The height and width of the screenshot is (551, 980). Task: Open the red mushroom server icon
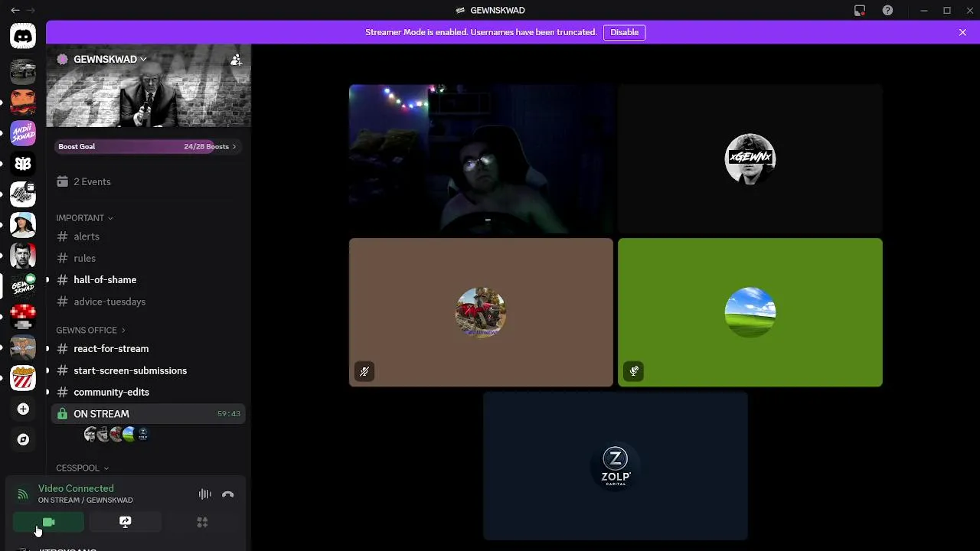pos(23,316)
